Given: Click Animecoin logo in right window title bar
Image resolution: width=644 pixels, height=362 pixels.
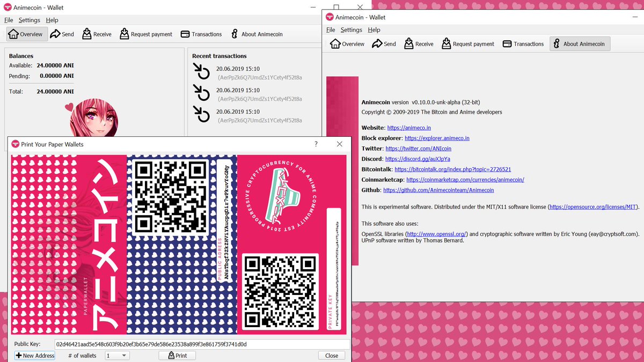Looking at the screenshot, I should (x=330, y=17).
